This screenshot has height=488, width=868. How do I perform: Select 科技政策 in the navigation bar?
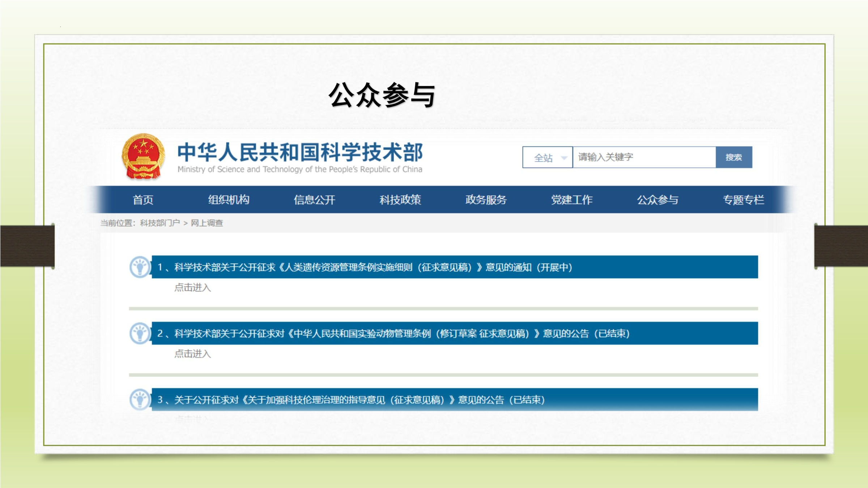point(400,200)
